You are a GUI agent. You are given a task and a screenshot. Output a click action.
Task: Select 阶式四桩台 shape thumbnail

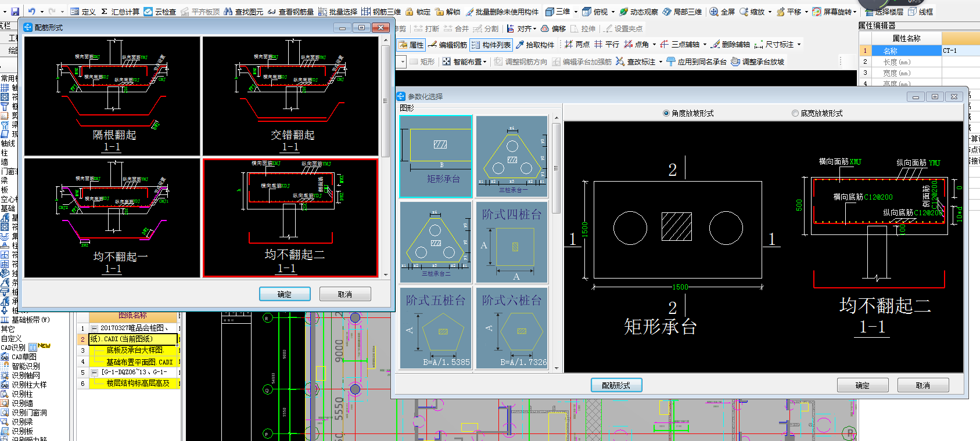pyautogui.click(x=512, y=243)
